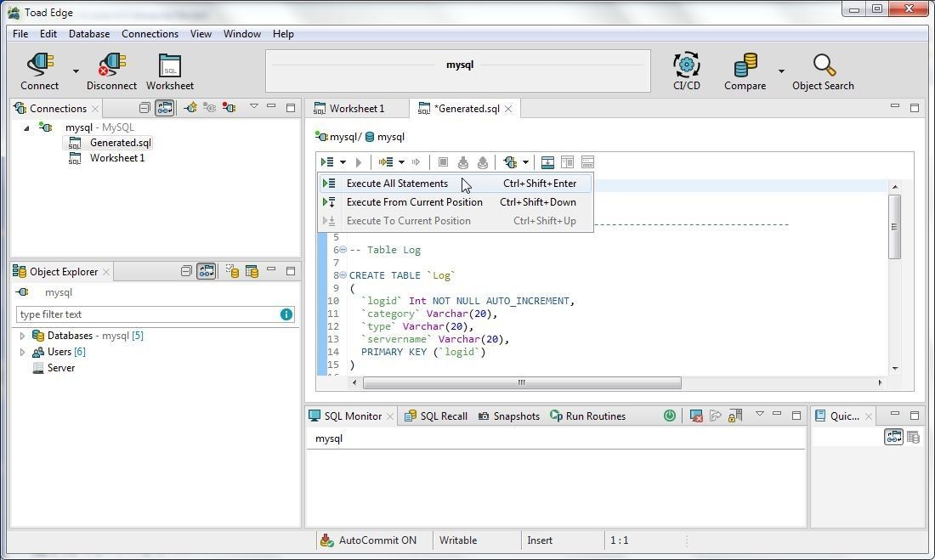Switch to Snapshots tab
Screen dimensions: 935x560
click(x=508, y=416)
